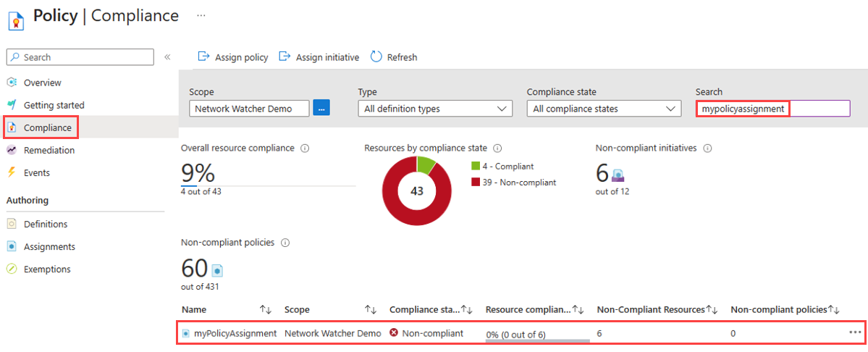Open the scope picker ellipsis button
This screenshot has width=868, height=352.
[321, 108]
